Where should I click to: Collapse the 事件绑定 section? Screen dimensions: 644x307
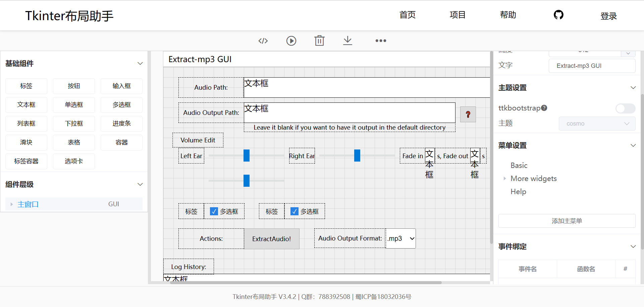633,247
